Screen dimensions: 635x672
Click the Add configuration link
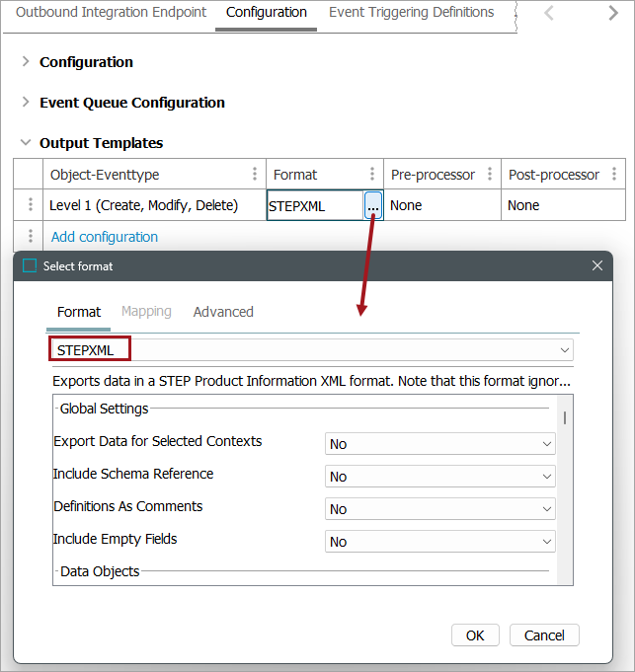pos(105,237)
